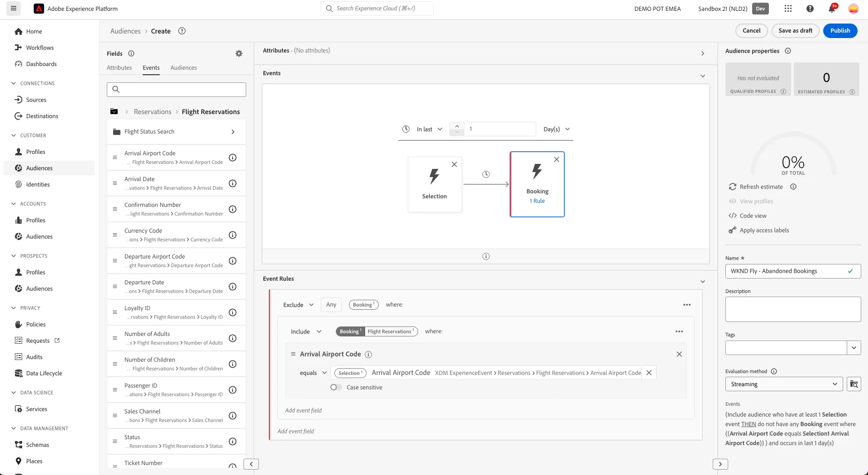Expand the Attributes section
Screen dimensions: 868x475
[702, 53]
